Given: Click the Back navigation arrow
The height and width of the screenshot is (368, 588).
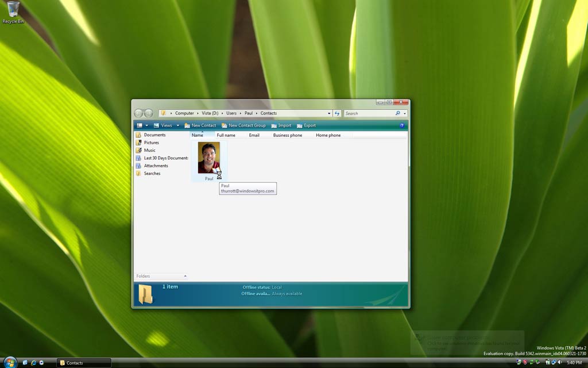Looking at the screenshot, I should pos(139,113).
